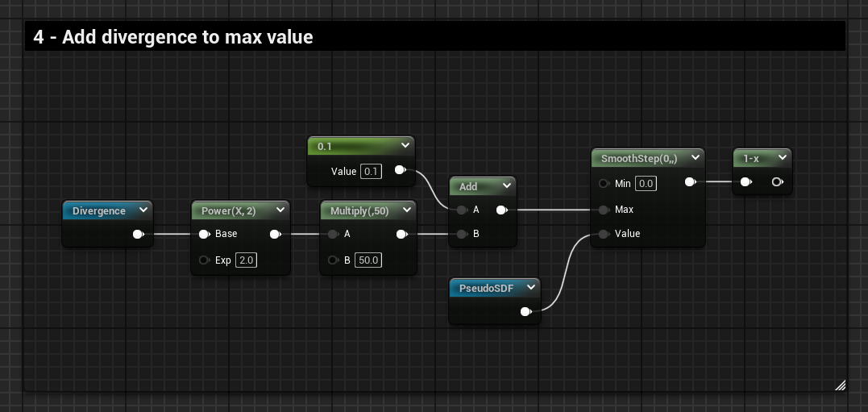Click the comment box resize handle
The image size is (868, 412).
pos(840,385)
